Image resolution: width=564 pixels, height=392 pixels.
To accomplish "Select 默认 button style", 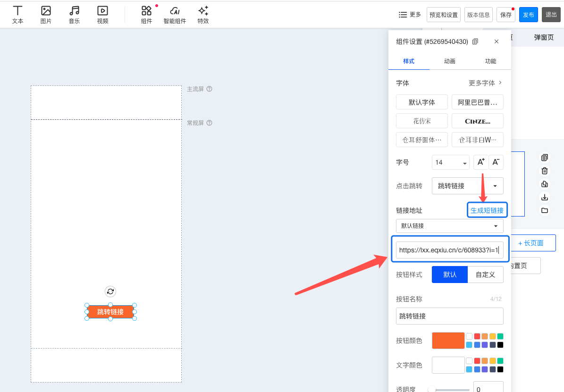I will pos(450,275).
